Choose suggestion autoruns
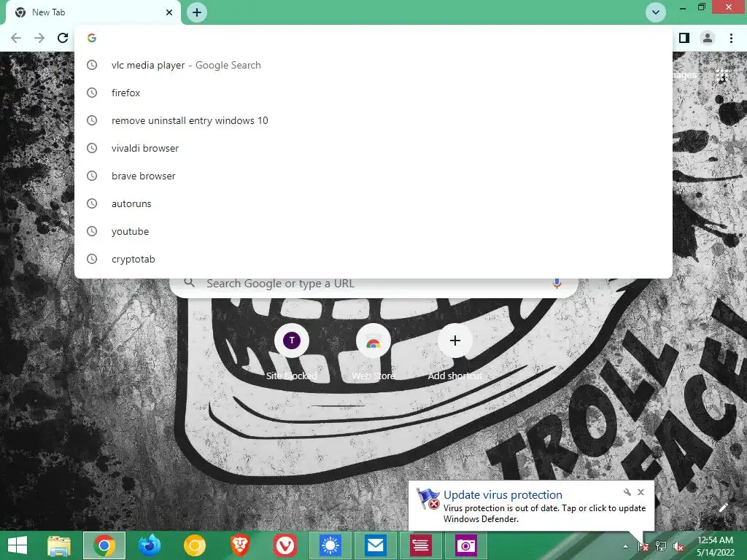This screenshot has height=560, width=747. coord(373,204)
